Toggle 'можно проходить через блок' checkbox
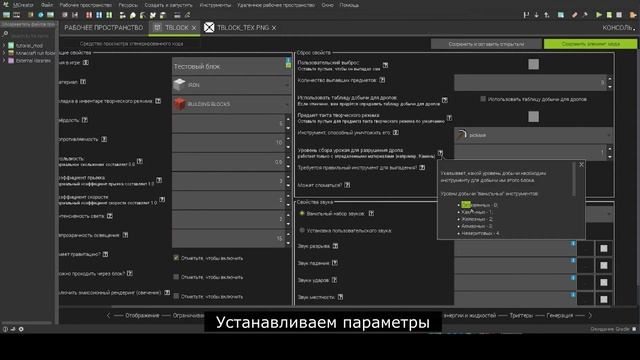This screenshot has width=640, height=360. click(176, 277)
